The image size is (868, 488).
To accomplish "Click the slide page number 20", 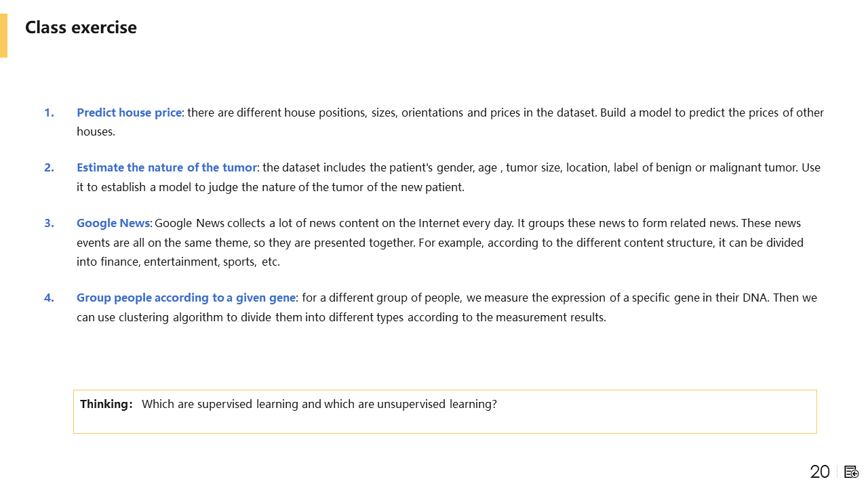I will [x=820, y=472].
